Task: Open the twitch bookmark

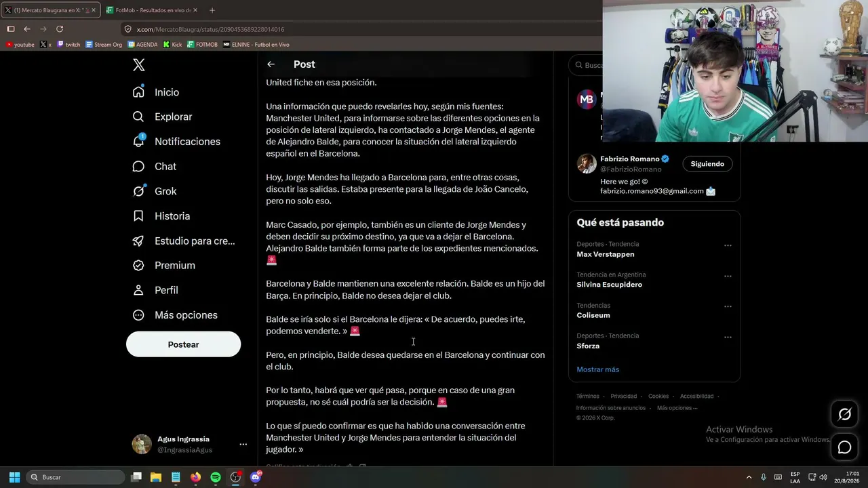Action: [68, 45]
